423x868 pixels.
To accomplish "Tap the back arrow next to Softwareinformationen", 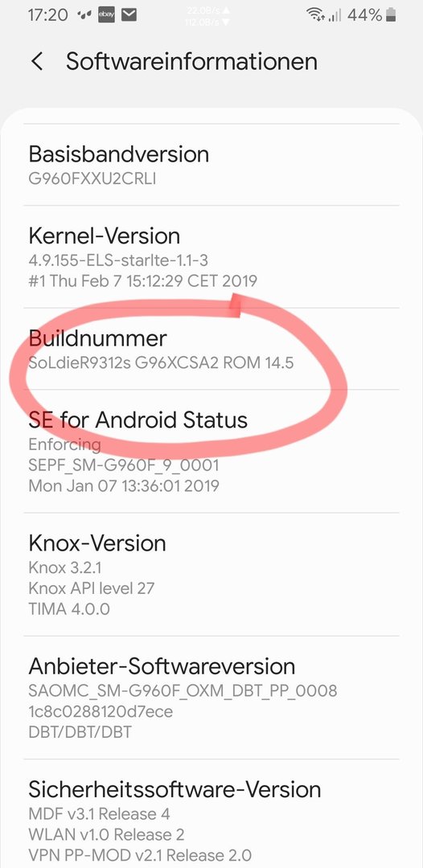I will 36,61.
